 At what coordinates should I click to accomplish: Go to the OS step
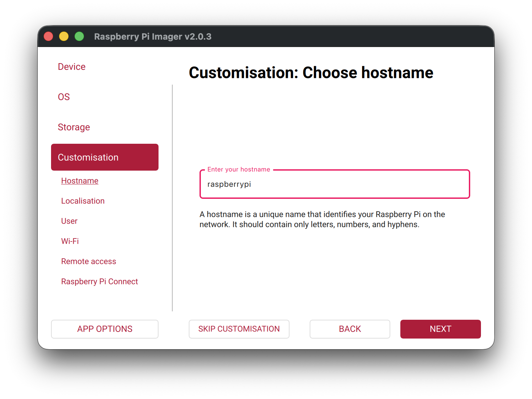[x=64, y=97]
